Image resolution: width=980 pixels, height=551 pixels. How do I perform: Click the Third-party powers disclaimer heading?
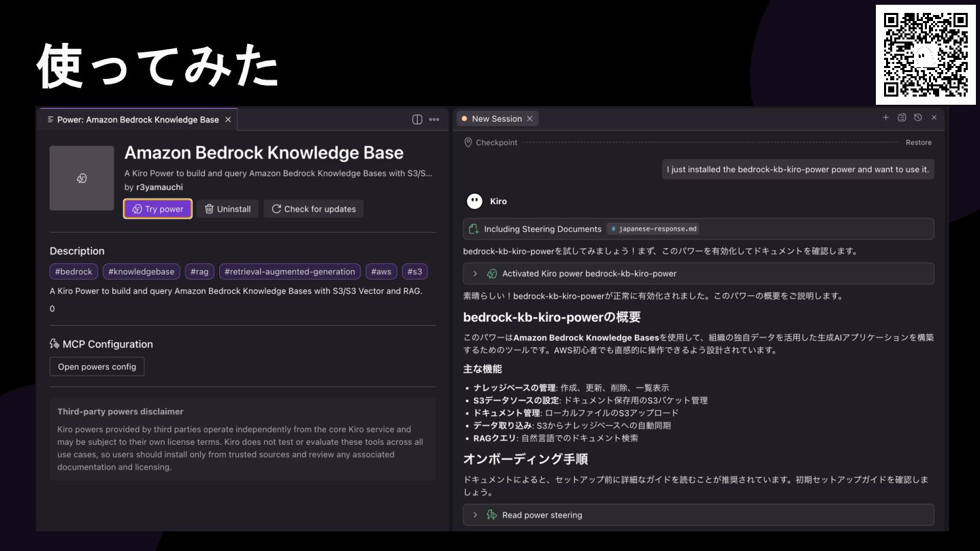click(x=120, y=412)
